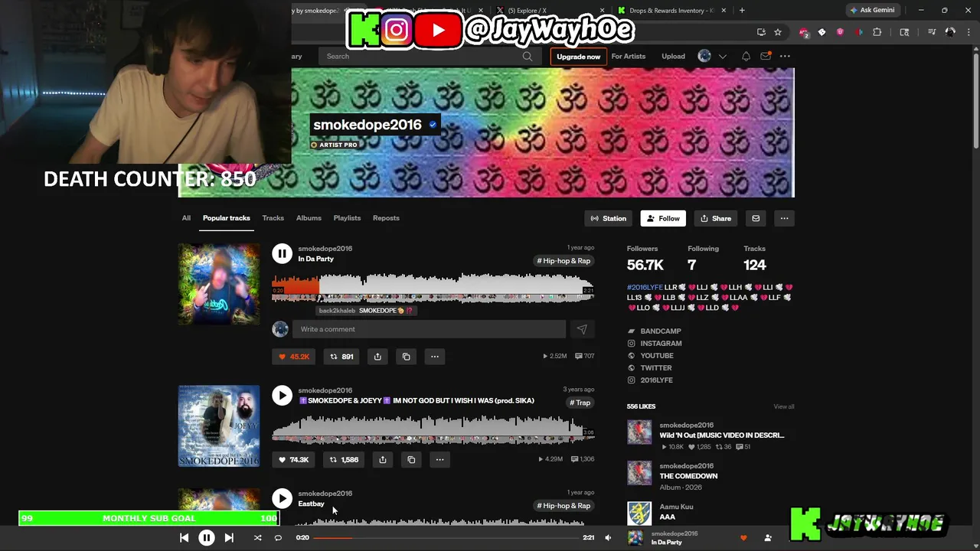Image resolution: width=980 pixels, height=551 pixels.
Task: Click the Write a comment field
Action: 429,329
